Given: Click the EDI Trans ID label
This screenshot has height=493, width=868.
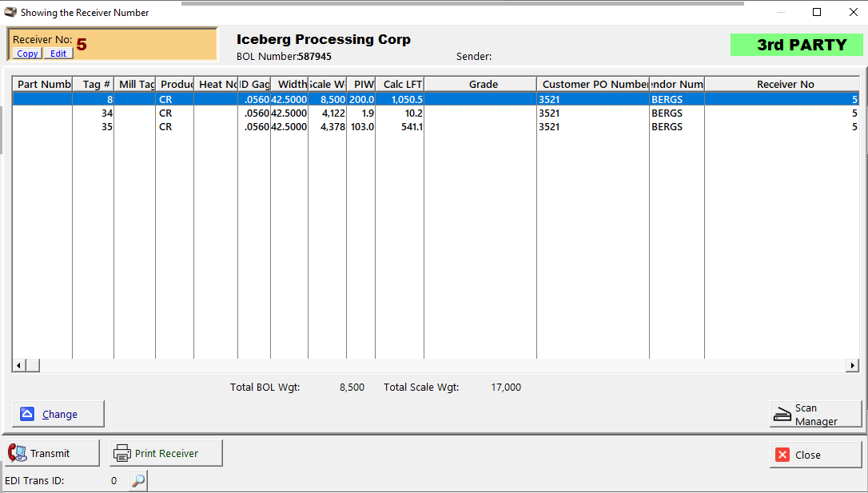Looking at the screenshot, I should click(34, 481).
